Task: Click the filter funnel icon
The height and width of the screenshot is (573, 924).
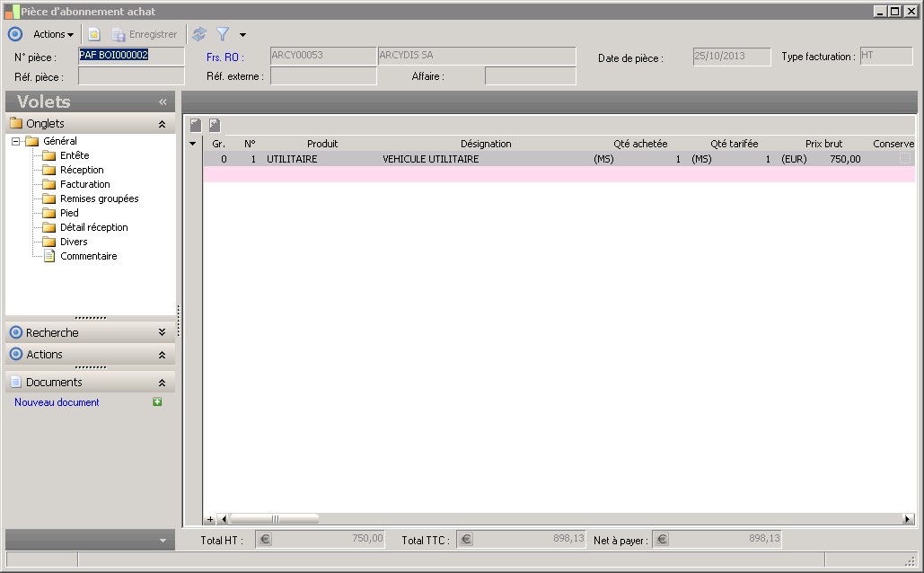Action: [222, 34]
